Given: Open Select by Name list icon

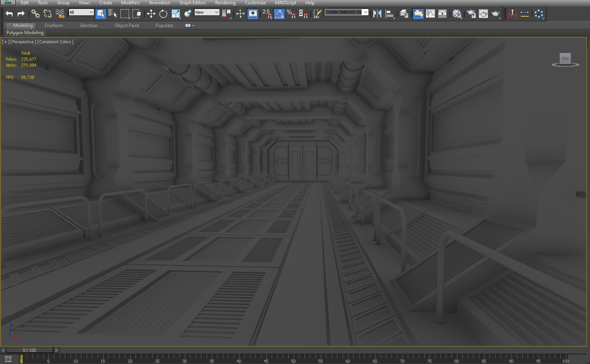Looking at the screenshot, I should 112,14.
